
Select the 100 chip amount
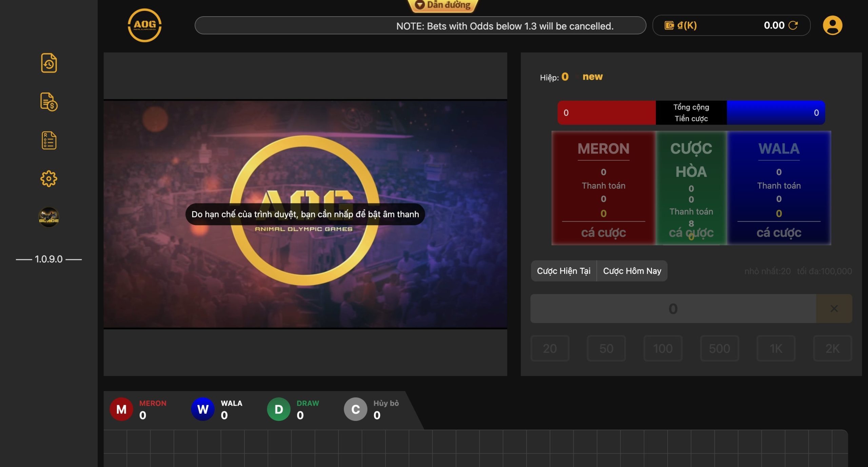(x=663, y=348)
